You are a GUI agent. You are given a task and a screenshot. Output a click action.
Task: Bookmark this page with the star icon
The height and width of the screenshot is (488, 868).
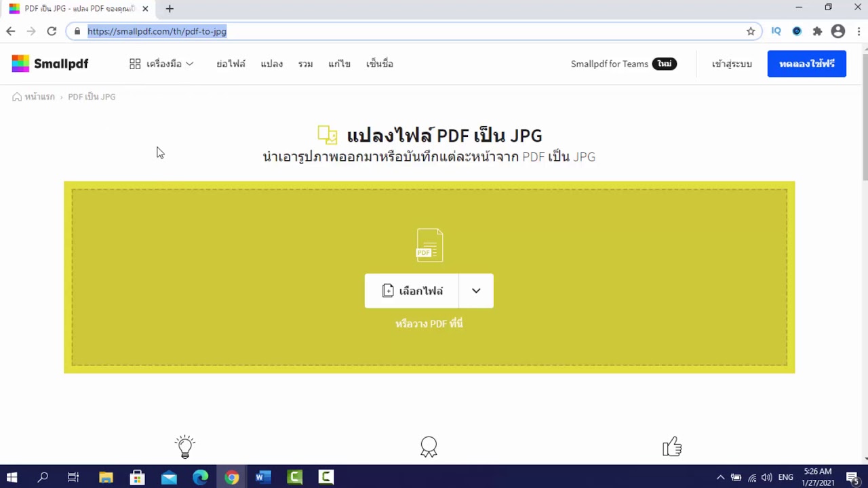click(751, 31)
